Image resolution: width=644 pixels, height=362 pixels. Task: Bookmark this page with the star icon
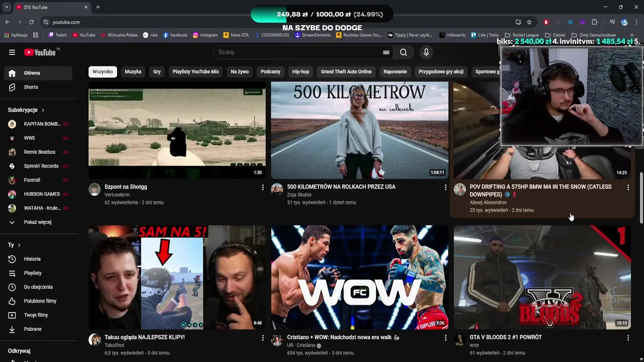pos(529,22)
